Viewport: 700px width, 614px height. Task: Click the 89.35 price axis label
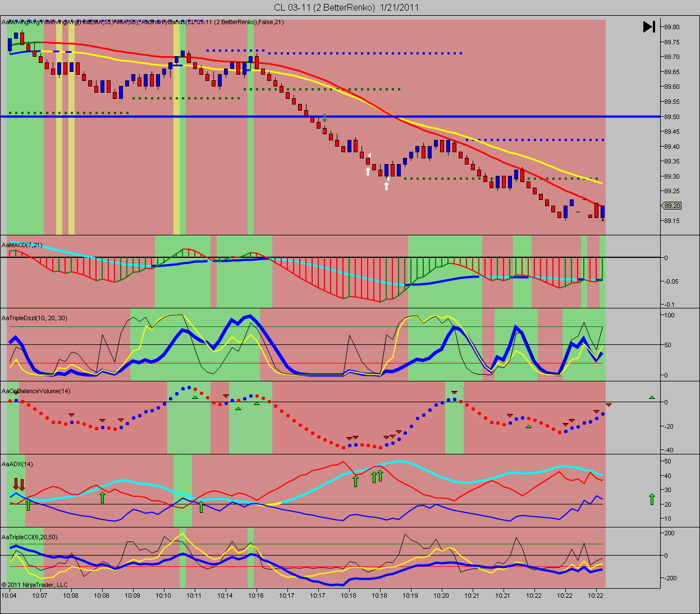pyautogui.click(x=672, y=161)
